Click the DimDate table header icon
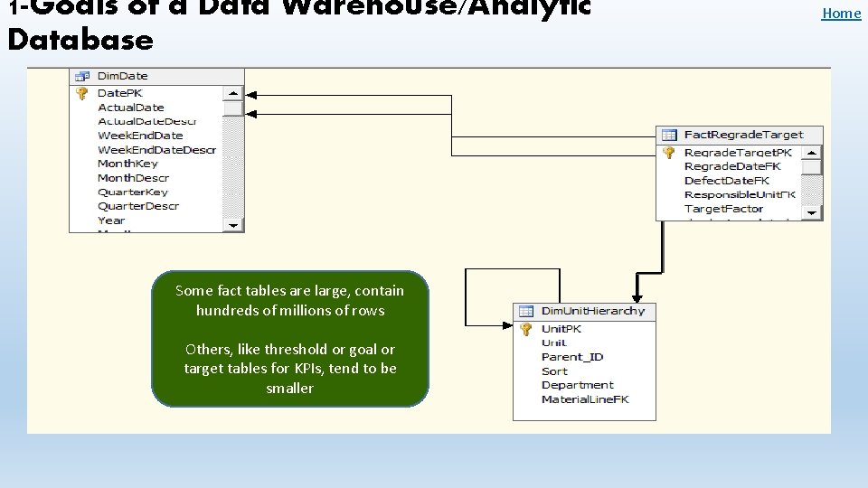The image size is (868, 488). 82,76
